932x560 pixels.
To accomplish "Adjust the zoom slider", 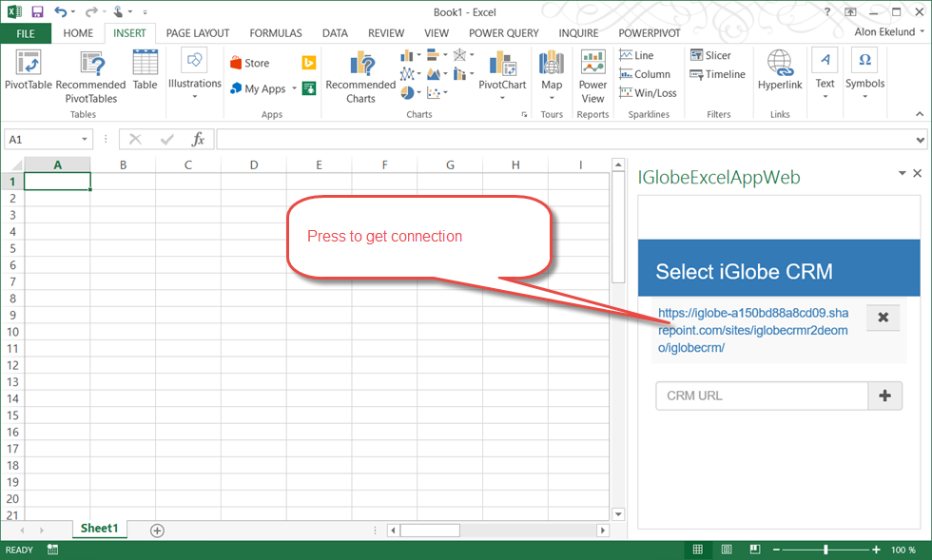I will click(x=825, y=550).
